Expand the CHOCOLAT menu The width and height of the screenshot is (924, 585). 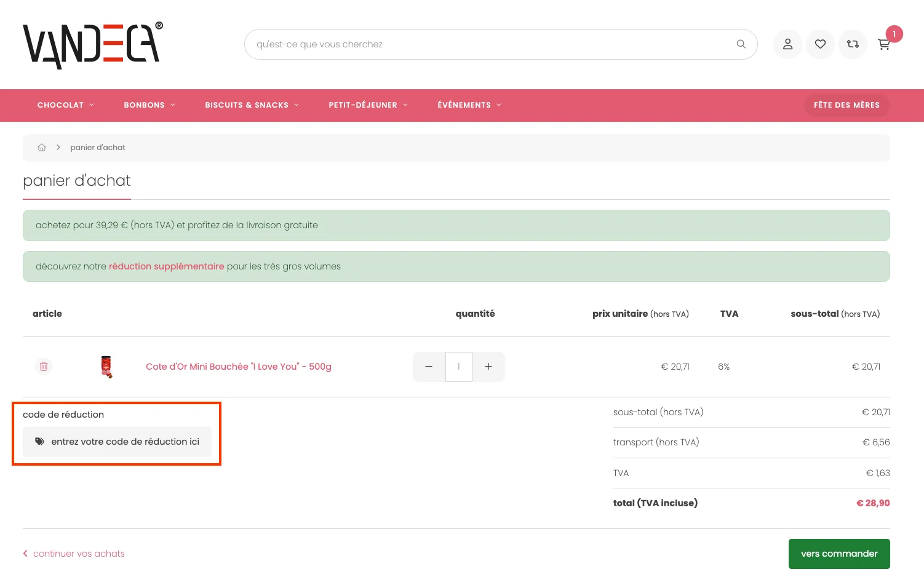tap(66, 105)
